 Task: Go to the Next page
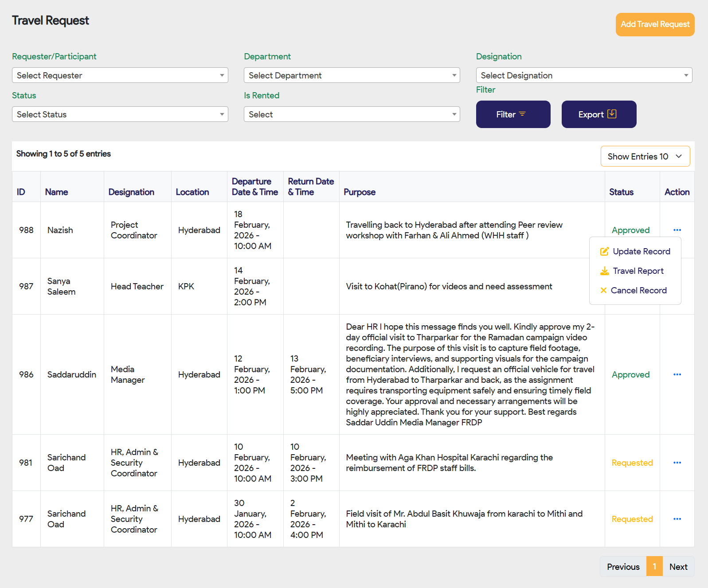point(678,567)
